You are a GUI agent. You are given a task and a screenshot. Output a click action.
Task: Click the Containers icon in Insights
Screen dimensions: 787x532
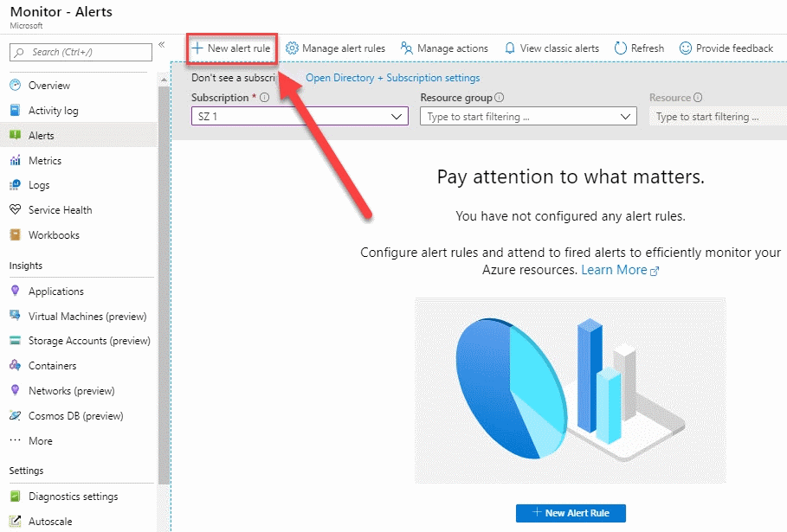[15, 365]
